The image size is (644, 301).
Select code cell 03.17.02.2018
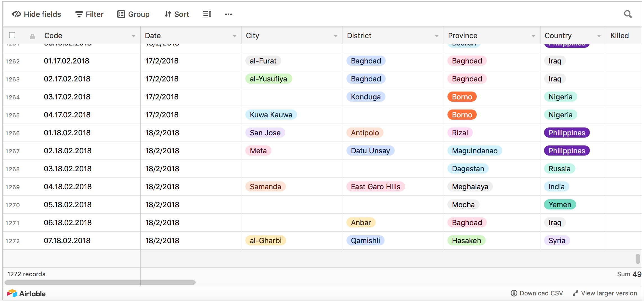(x=67, y=97)
